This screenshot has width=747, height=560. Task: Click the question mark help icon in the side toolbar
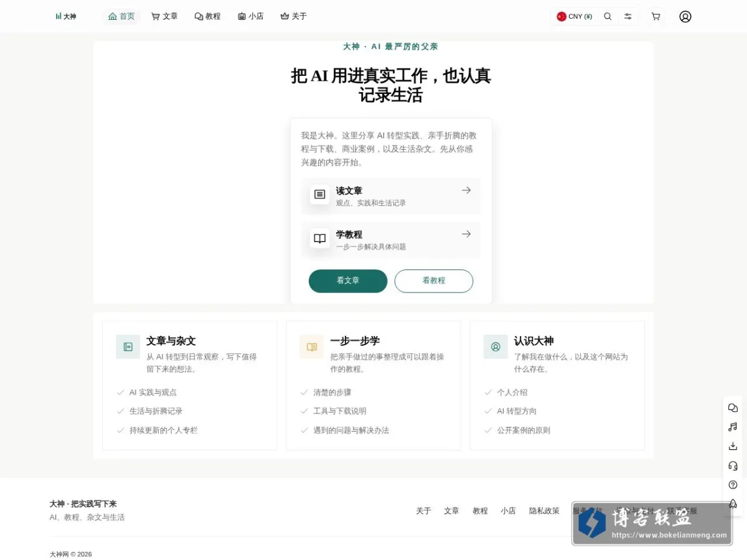click(733, 485)
